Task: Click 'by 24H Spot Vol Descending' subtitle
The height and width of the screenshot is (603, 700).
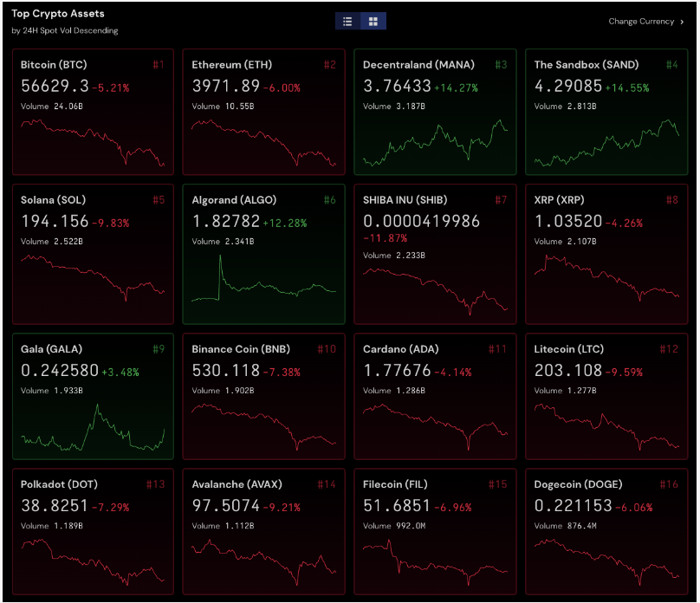Action: coord(65,31)
